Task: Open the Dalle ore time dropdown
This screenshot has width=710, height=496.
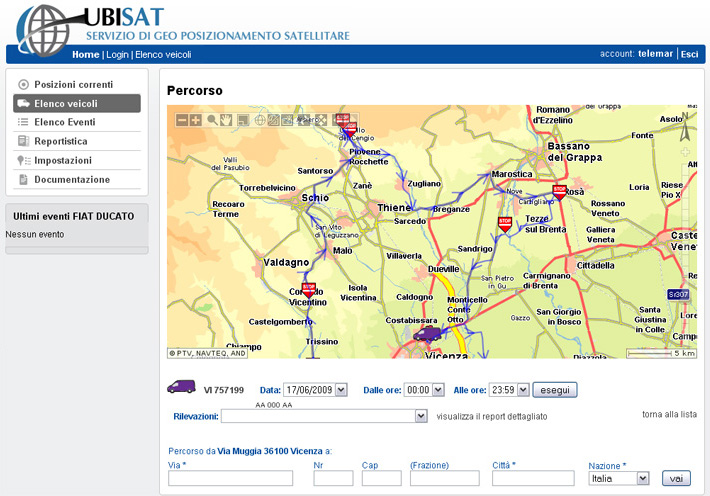Action: [438, 390]
